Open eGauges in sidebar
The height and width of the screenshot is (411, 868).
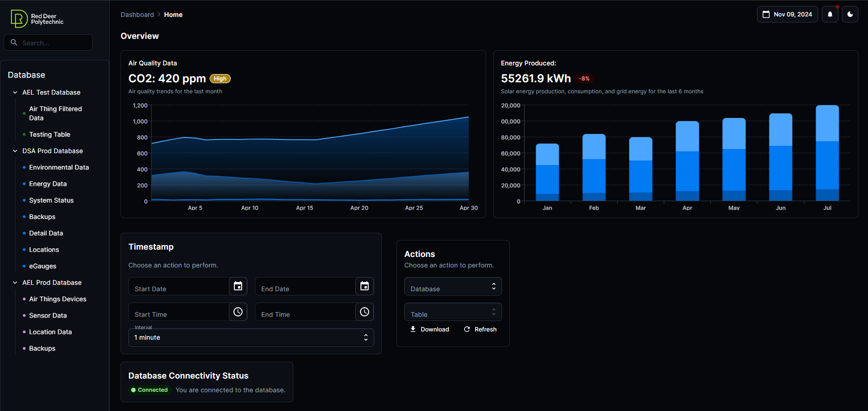pyautogui.click(x=42, y=266)
